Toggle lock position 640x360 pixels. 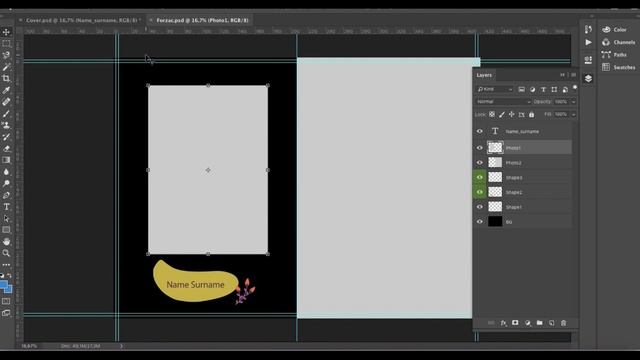pyautogui.click(x=511, y=115)
